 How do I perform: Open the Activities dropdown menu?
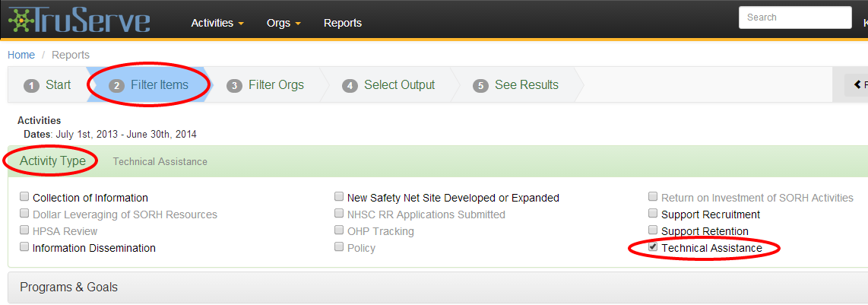(217, 24)
